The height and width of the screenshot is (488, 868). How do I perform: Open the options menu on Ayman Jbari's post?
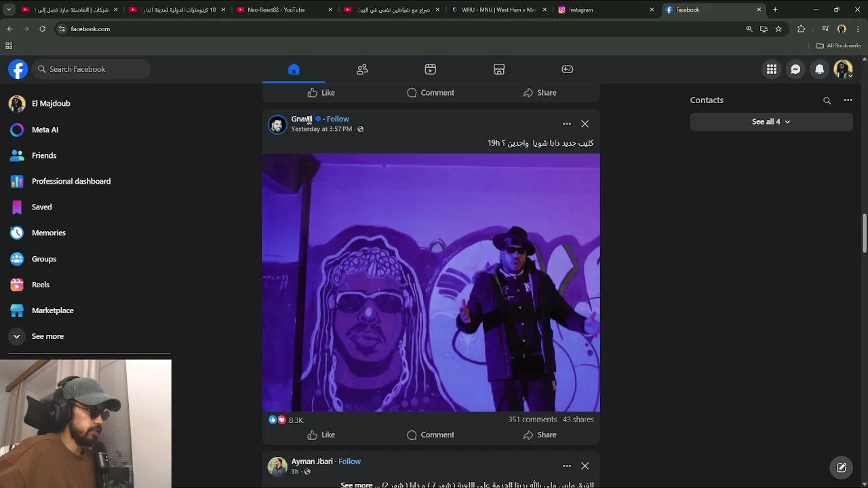567,466
